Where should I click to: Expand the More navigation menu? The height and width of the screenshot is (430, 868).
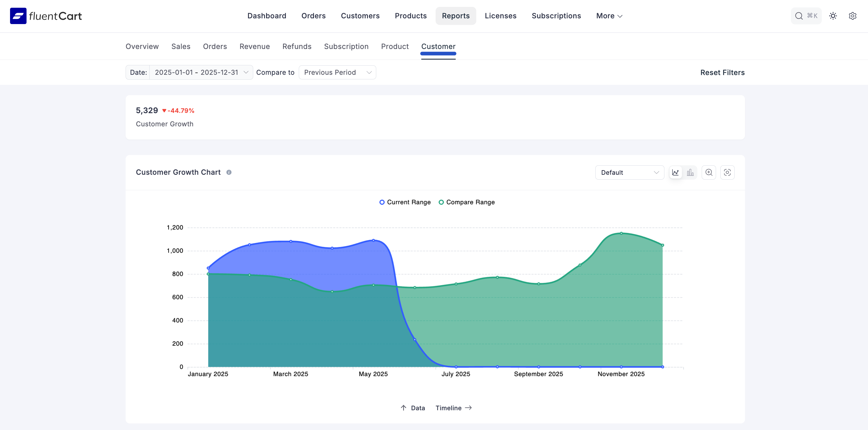coord(609,16)
